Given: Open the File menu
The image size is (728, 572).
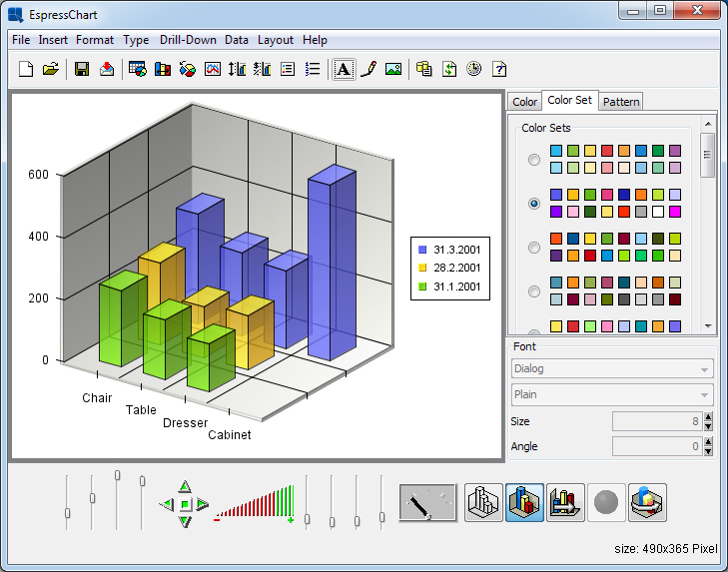Looking at the screenshot, I should click(21, 40).
